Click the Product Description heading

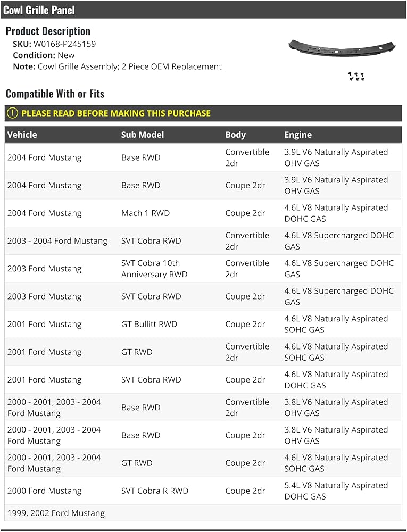tap(48, 31)
